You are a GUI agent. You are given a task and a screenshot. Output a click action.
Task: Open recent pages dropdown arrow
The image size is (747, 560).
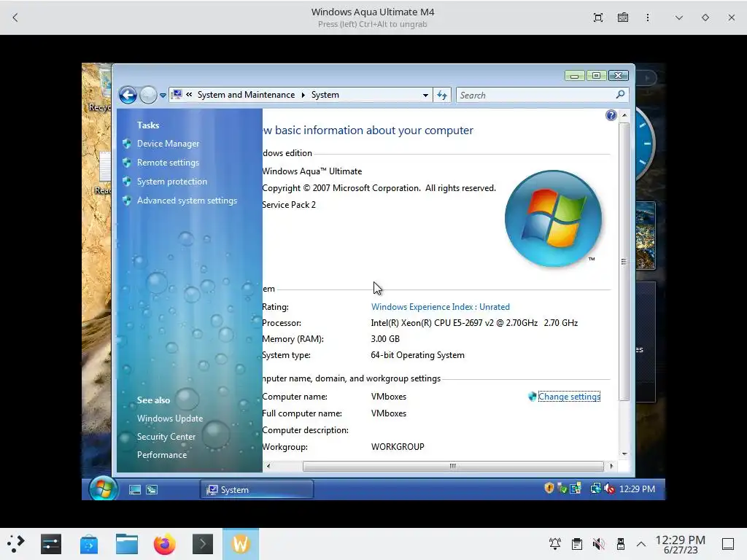pos(163,96)
